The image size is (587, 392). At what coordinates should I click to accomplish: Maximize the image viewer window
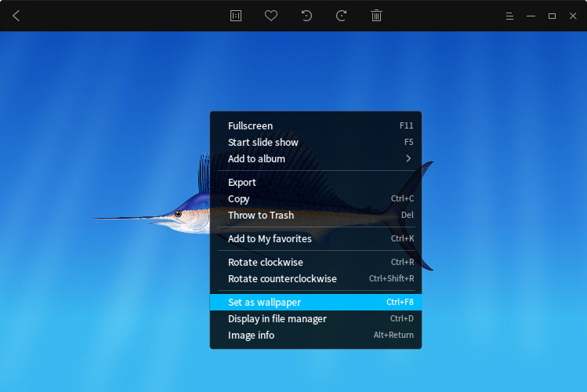tap(552, 16)
